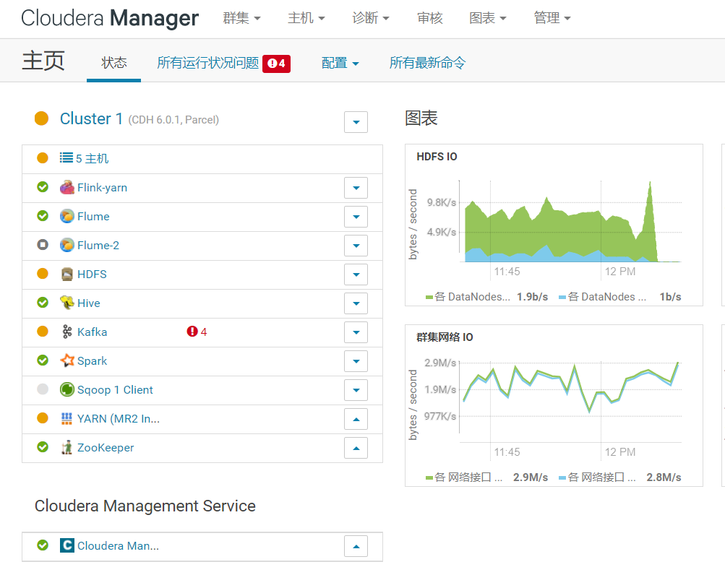Open the 群集网络 IO chart
This screenshot has height=588, width=725.
click(x=554, y=405)
